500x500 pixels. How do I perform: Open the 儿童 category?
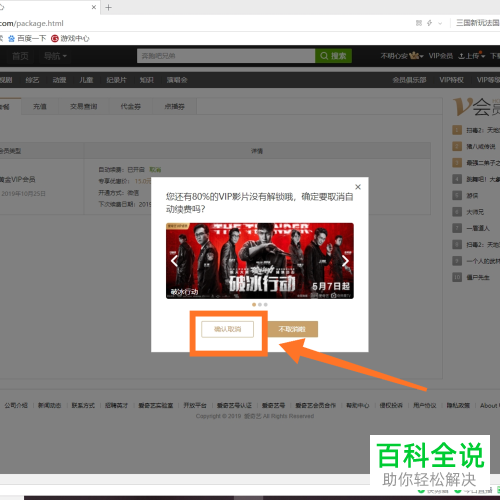pyautogui.click(x=86, y=80)
